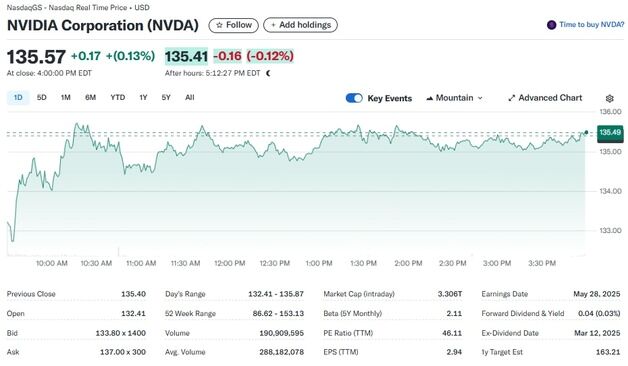Viewport: 628px width, 366px height.
Task: Click the Ex-Dividend Date Mar 12, 2025
Action: coord(597,333)
